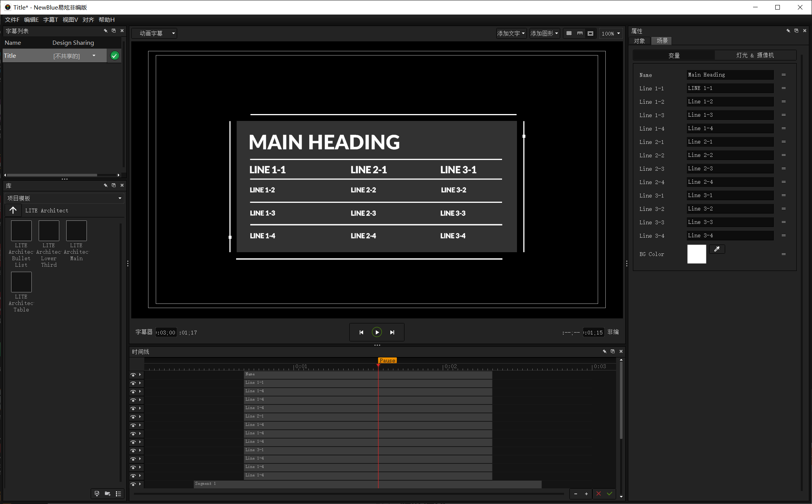The width and height of the screenshot is (812, 504).
Task: Hide the Line 2-1 track
Action: pyautogui.click(x=133, y=417)
